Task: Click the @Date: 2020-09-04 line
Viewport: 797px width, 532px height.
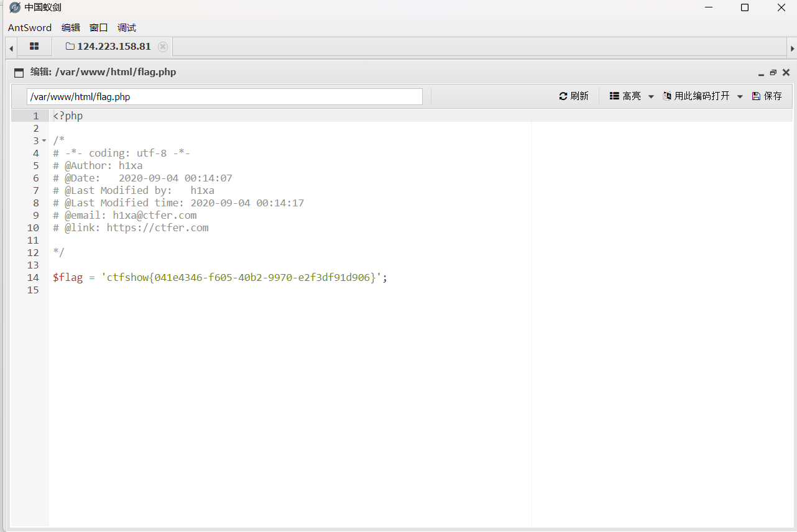Action: 142,178
